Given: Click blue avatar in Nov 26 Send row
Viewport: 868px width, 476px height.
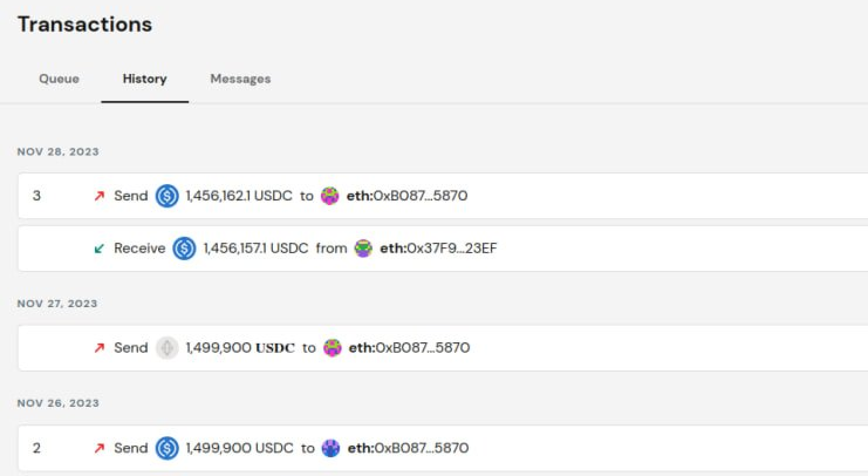Looking at the screenshot, I should click(330, 448).
